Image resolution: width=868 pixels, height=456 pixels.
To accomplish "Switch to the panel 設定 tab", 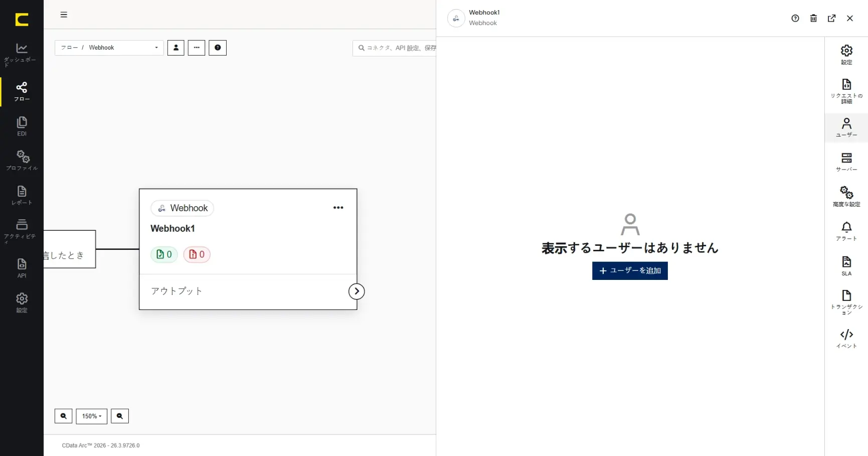I will (x=846, y=55).
